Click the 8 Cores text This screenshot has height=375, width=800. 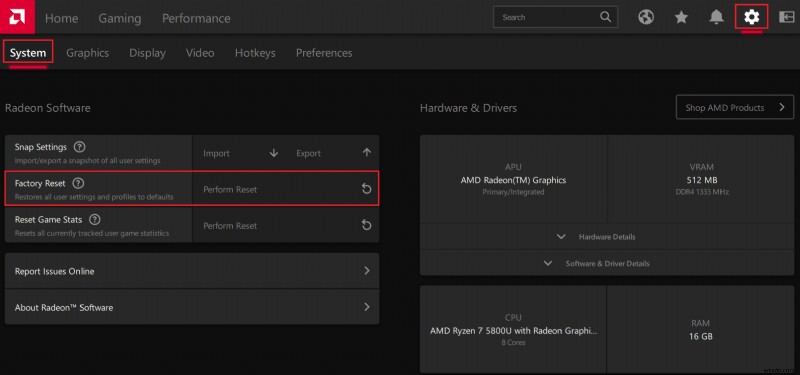(x=513, y=342)
